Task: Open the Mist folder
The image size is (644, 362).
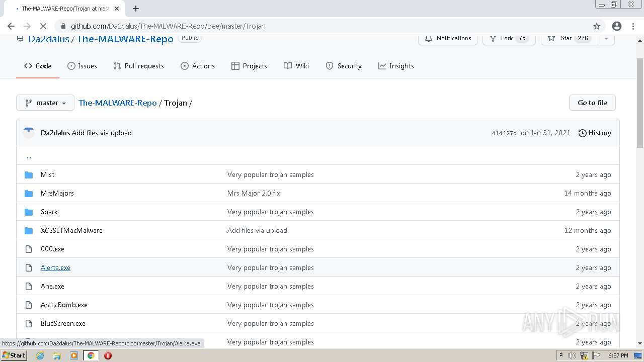Action: pos(47,174)
